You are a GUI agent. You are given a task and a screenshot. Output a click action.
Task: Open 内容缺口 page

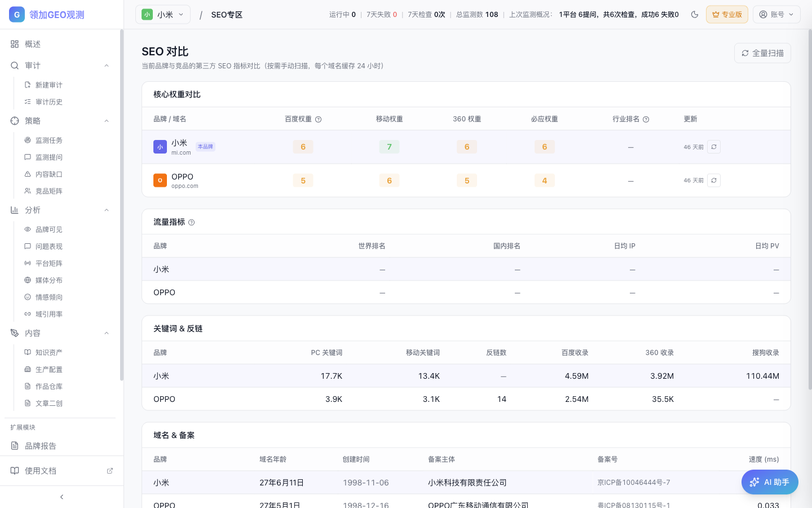48,174
